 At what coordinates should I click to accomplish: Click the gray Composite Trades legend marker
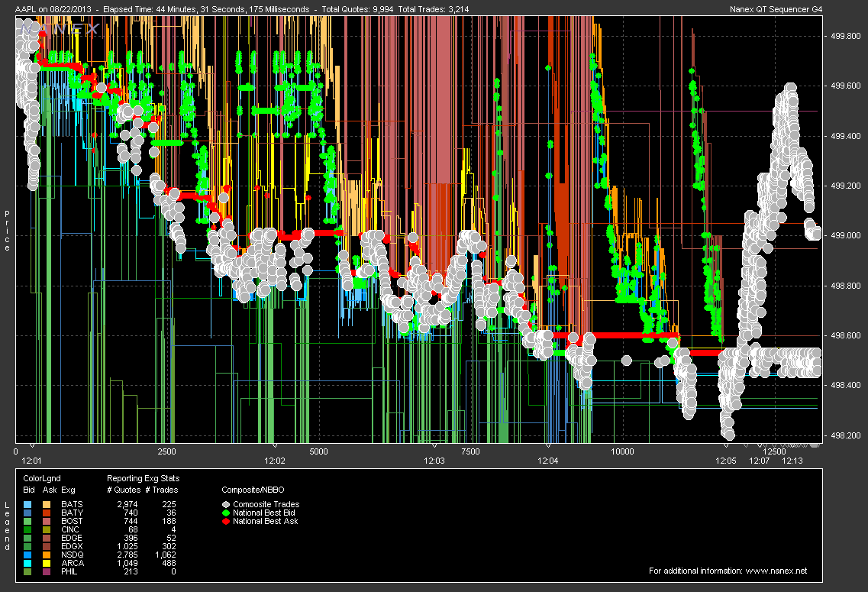226,504
